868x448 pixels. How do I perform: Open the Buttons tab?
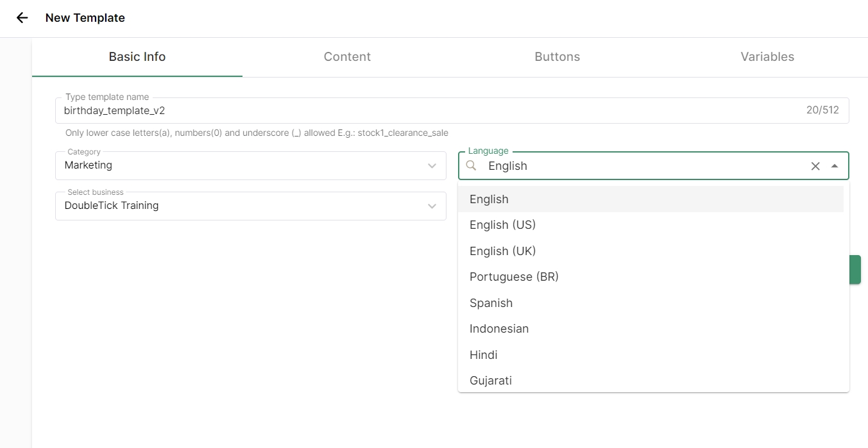click(x=557, y=57)
